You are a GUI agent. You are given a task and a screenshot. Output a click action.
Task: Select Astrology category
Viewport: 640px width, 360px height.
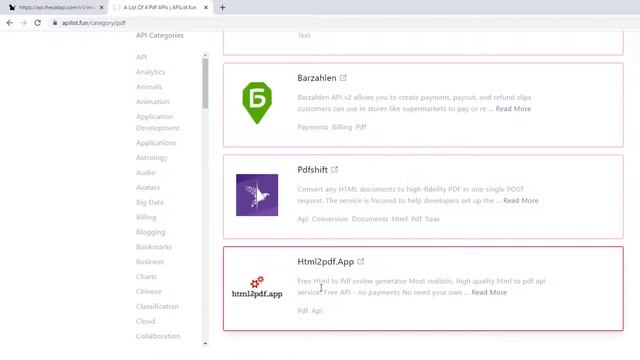coord(152,158)
